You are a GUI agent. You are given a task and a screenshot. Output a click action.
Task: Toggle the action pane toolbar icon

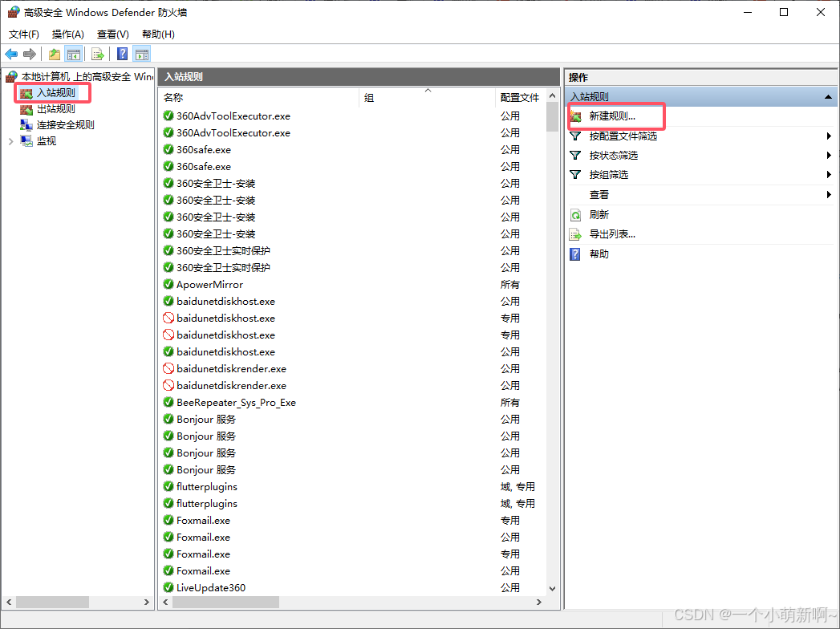pyautogui.click(x=142, y=54)
